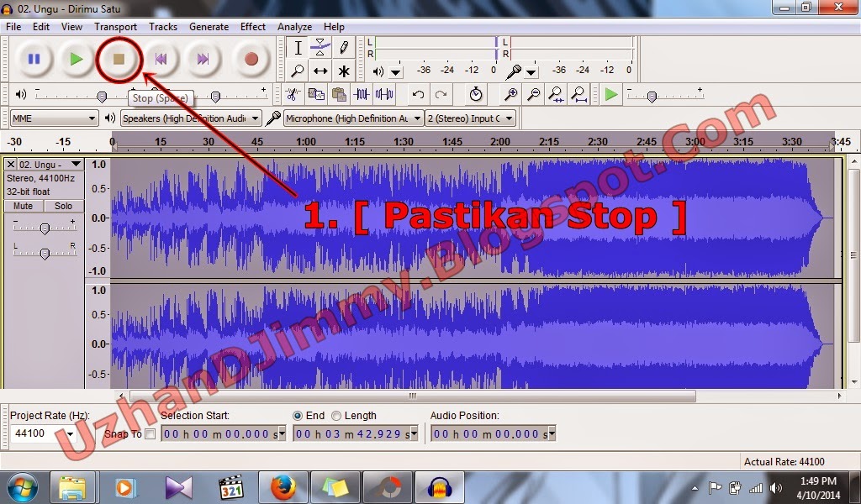Image resolution: width=861 pixels, height=504 pixels.
Task: Skip to end of the track
Action: point(203,59)
